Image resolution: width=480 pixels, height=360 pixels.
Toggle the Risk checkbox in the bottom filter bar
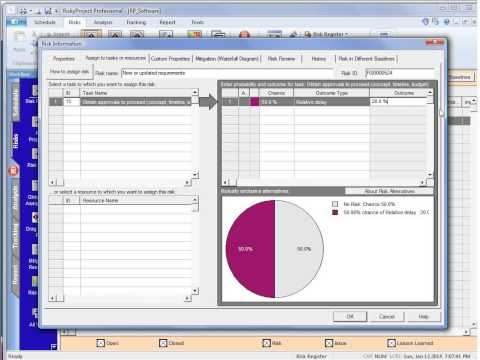click(267, 343)
